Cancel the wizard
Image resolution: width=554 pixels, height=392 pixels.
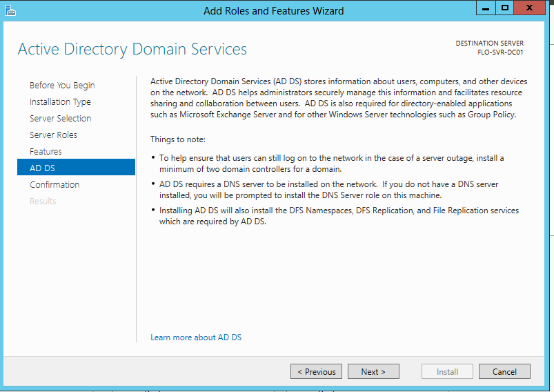click(504, 371)
